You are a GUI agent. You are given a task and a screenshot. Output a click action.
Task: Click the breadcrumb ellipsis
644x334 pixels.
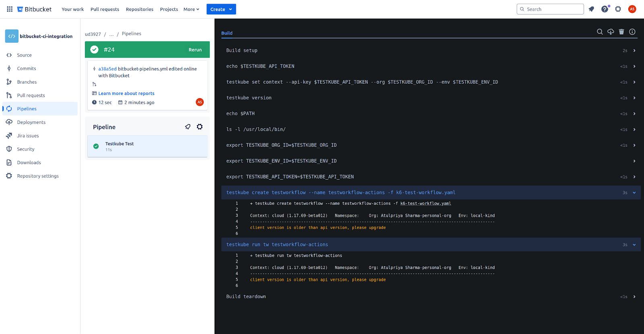pyautogui.click(x=111, y=34)
